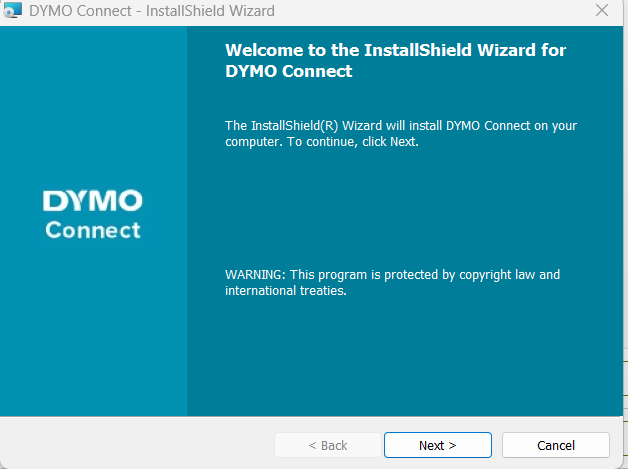Click the word Connect under the DYMO logo

(x=93, y=230)
